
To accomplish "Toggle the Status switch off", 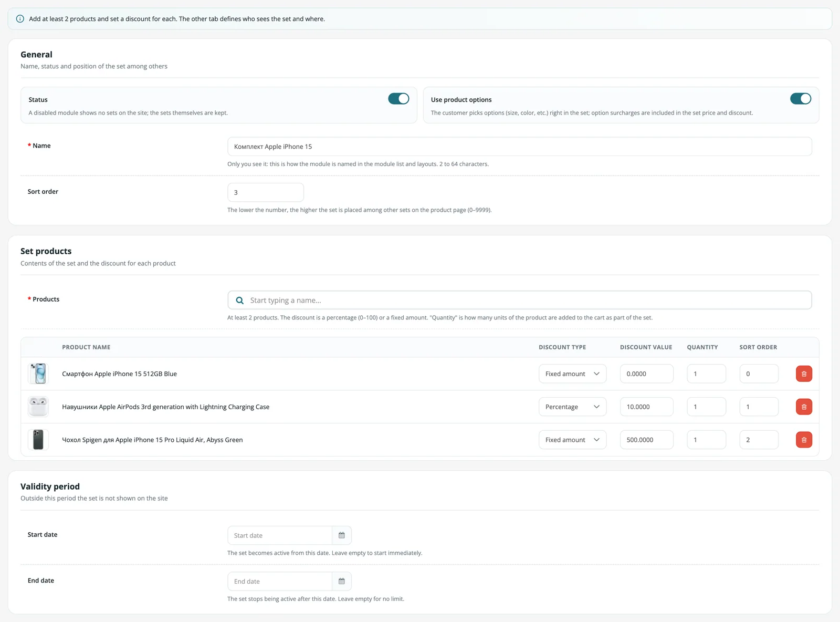I will click(398, 99).
